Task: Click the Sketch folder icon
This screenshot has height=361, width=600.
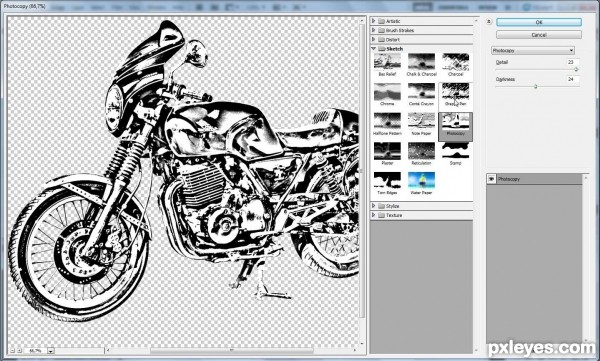Action: [381, 49]
